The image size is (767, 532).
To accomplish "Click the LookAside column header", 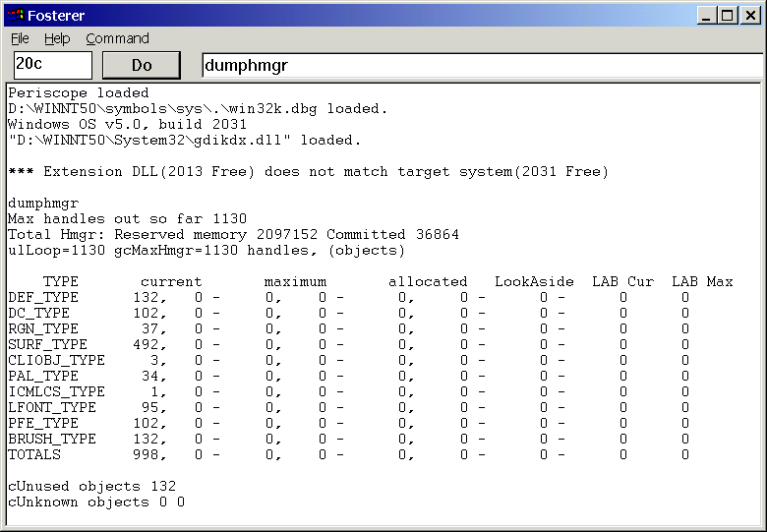I will click(x=534, y=281).
